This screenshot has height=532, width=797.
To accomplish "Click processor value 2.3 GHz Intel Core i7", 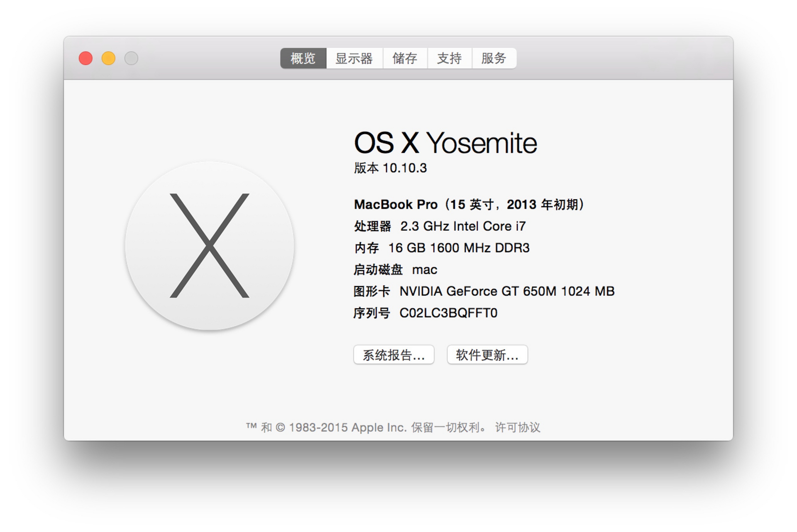I will [x=463, y=226].
